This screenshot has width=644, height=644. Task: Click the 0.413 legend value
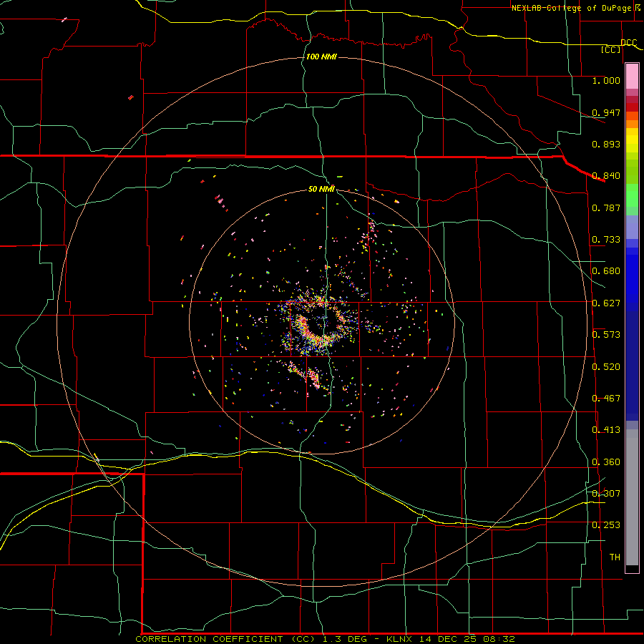(606, 430)
